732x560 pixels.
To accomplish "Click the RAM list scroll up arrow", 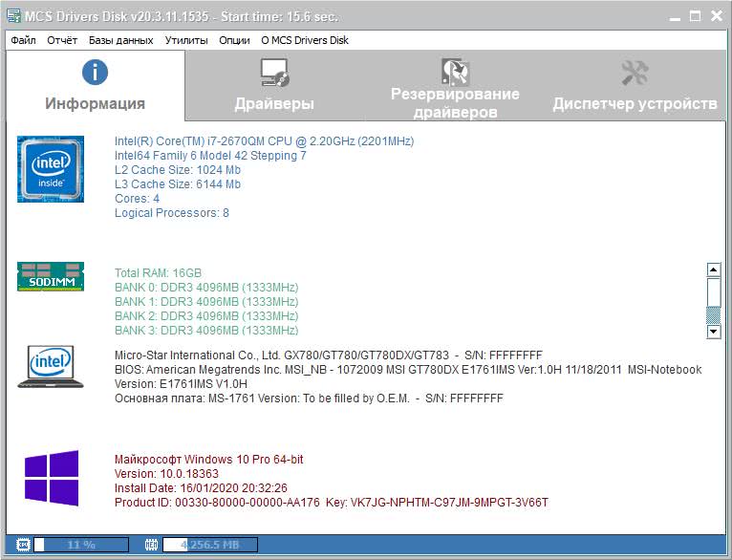I will pos(714,269).
